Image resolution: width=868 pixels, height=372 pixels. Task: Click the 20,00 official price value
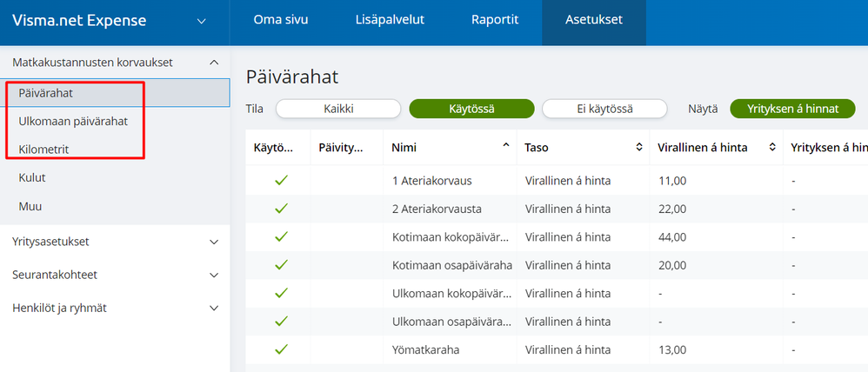[672, 266]
